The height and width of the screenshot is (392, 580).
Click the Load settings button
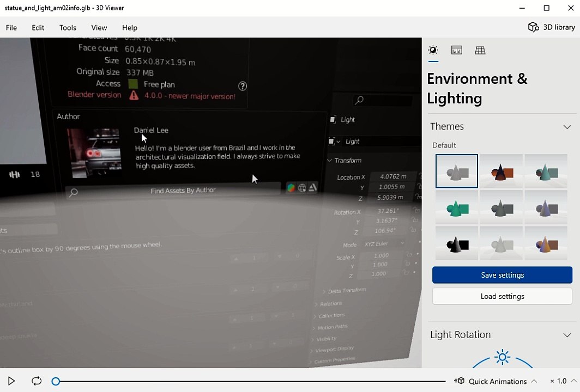click(x=502, y=296)
